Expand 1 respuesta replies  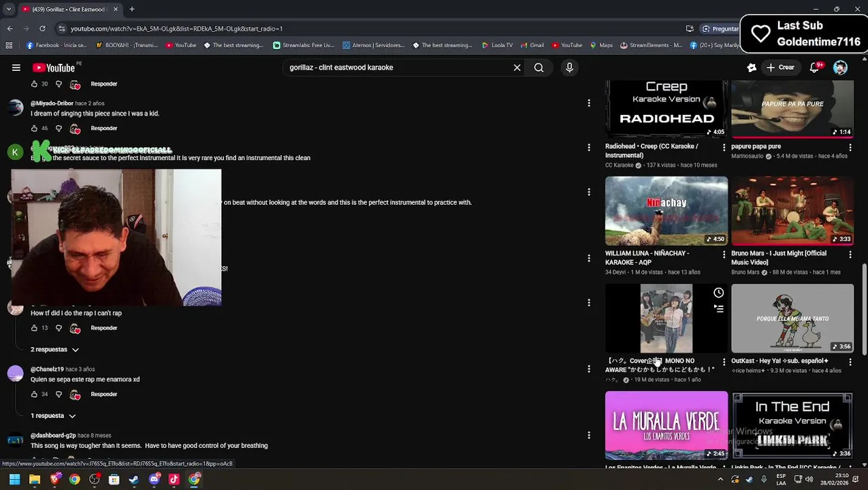(x=53, y=416)
